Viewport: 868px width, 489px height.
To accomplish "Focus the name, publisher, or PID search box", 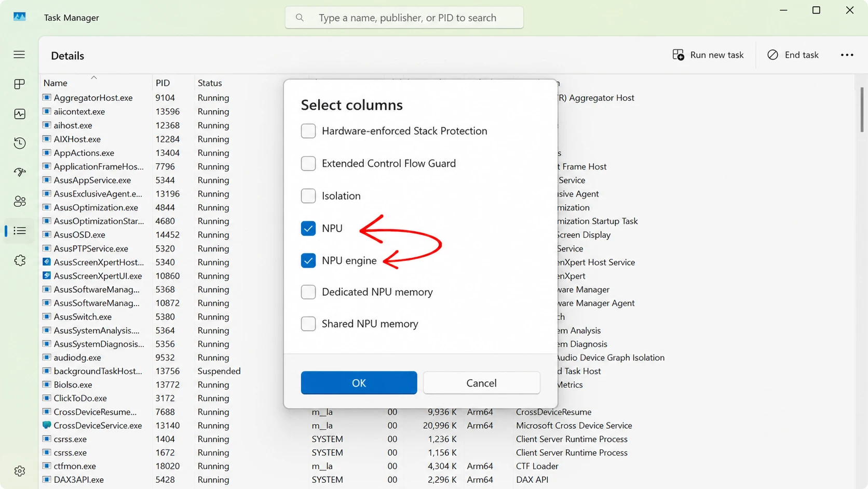I will [404, 18].
